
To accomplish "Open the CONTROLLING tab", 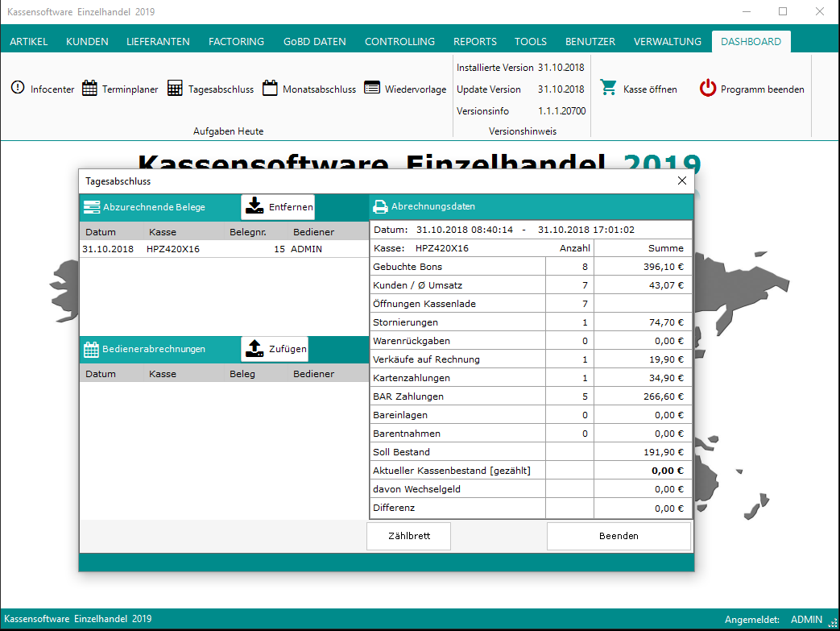I will tap(399, 42).
